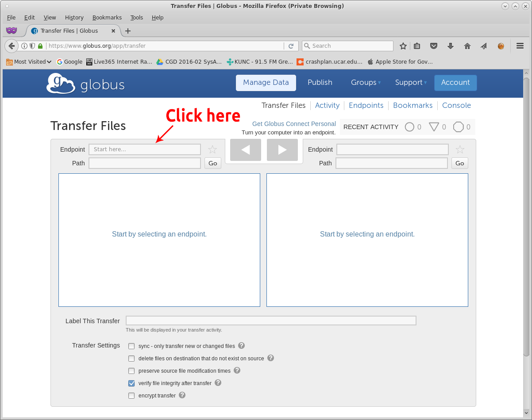Screen dimensions: 532x420
Task: Enable the encrypt transfer checkbox
Action: click(x=131, y=396)
